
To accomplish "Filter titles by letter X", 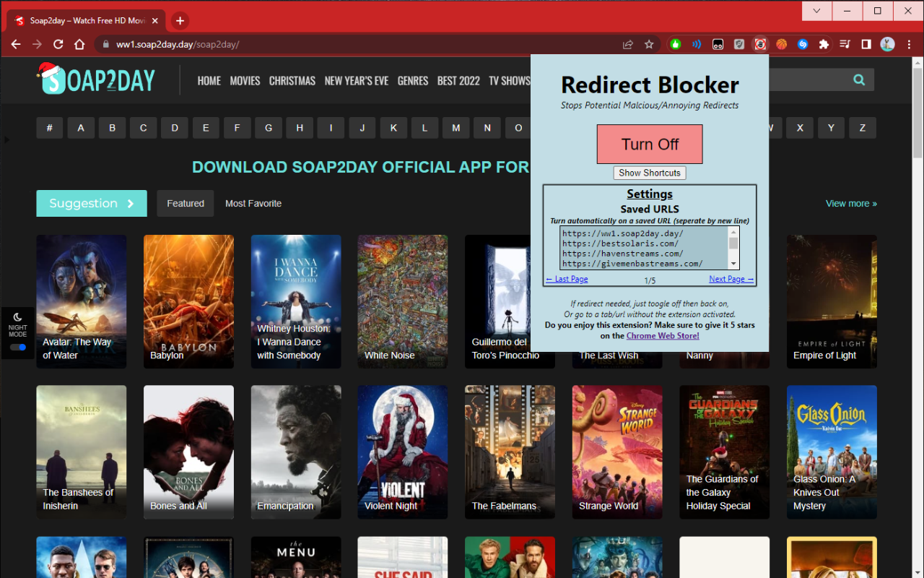I will pyautogui.click(x=800, y=128).
